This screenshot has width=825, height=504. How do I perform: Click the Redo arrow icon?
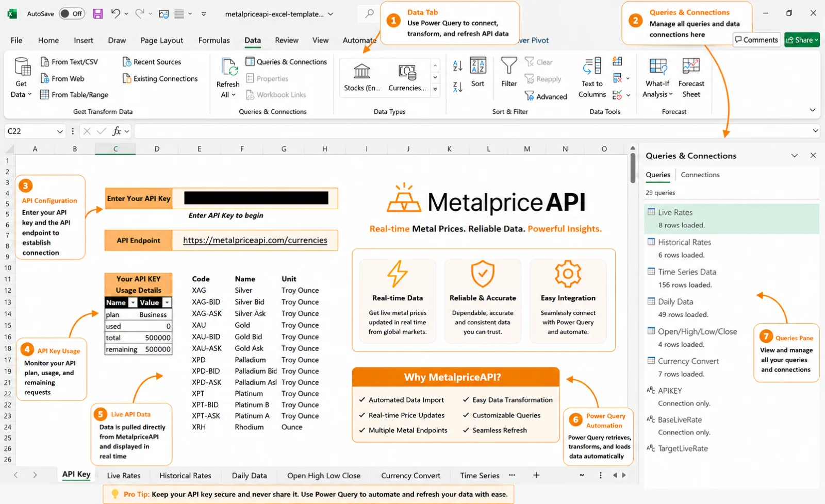coord(140,14)
